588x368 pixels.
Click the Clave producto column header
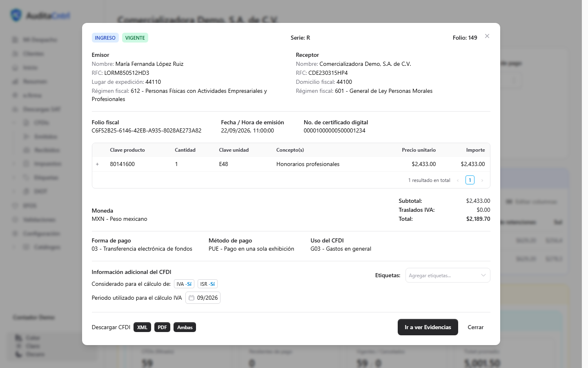tap(127, 150)
